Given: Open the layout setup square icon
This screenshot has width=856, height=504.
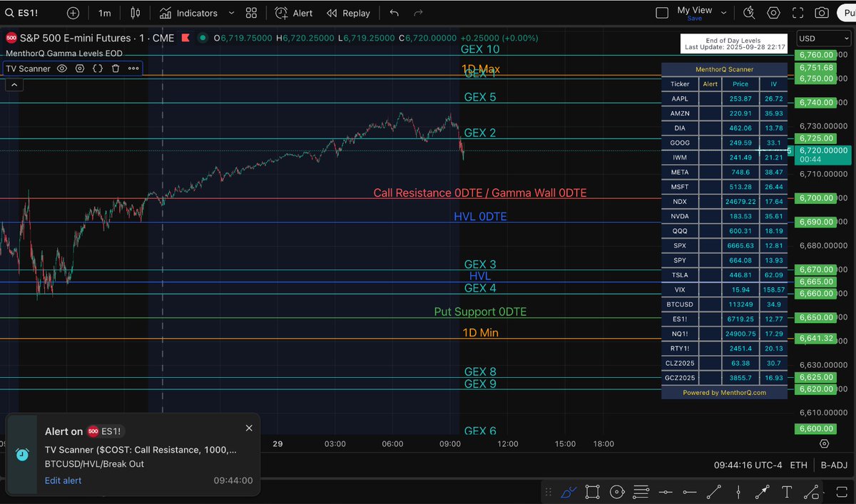Looking at the screenshot, I should pos(662,13).
